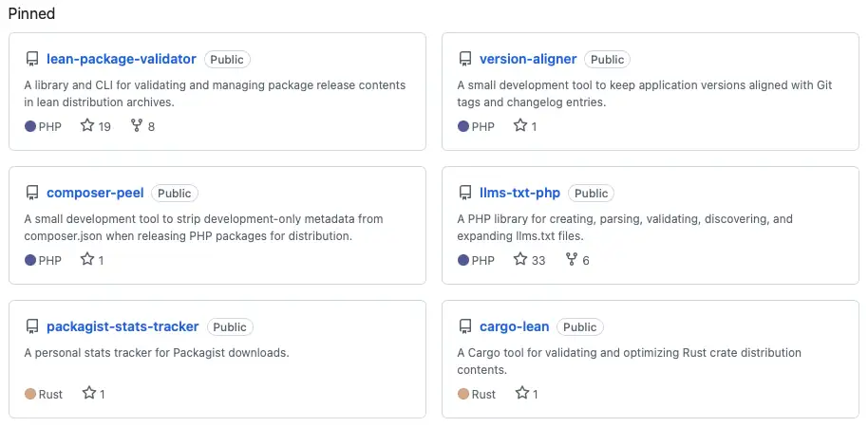Viewport: 868px width, 427px height.
Task: Click the 6 forks count
Action: pyautogui.click(x=586, y=260)
